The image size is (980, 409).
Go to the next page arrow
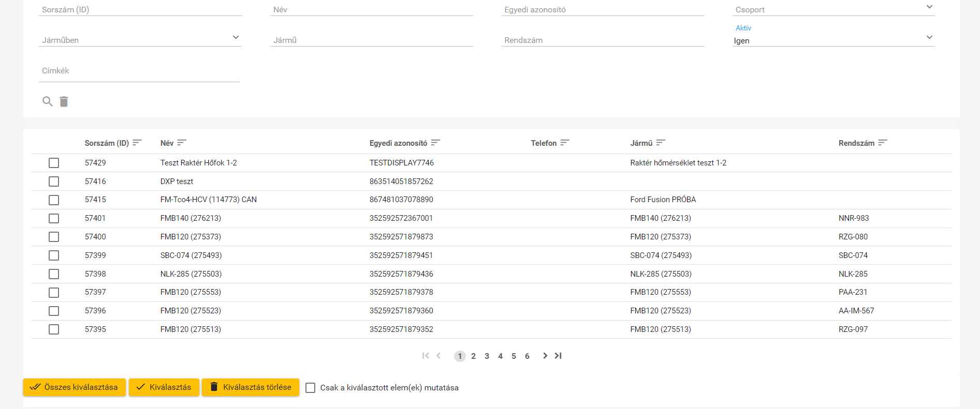tap(545, 356)
